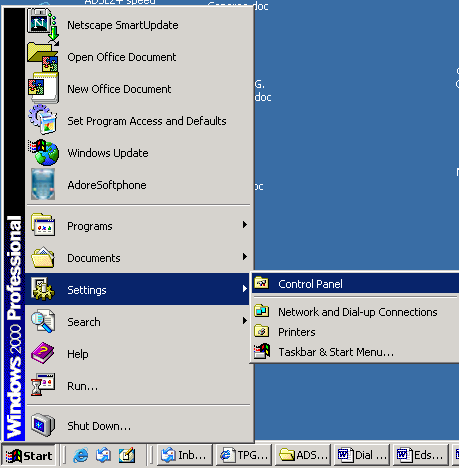The height and width of the screenshot is (469, 460).
Task: Expand the Search submenu arrow
Action: (x=245, y=321)
